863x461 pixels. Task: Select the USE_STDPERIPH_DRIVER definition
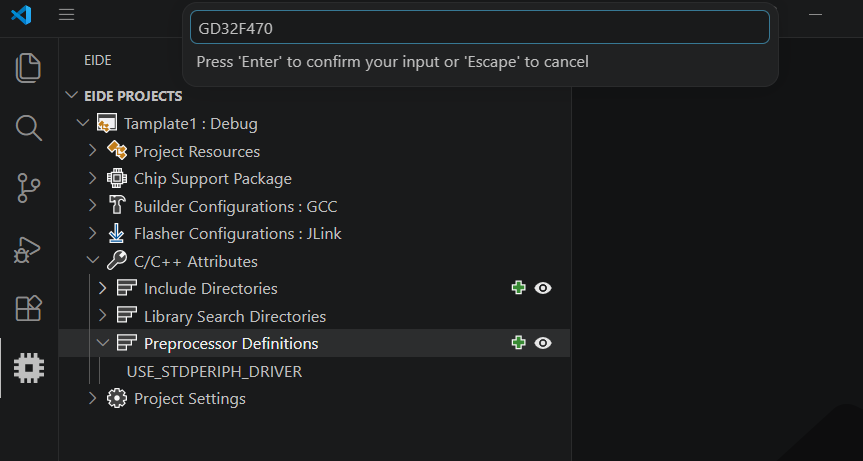click(x=214, y=371)
